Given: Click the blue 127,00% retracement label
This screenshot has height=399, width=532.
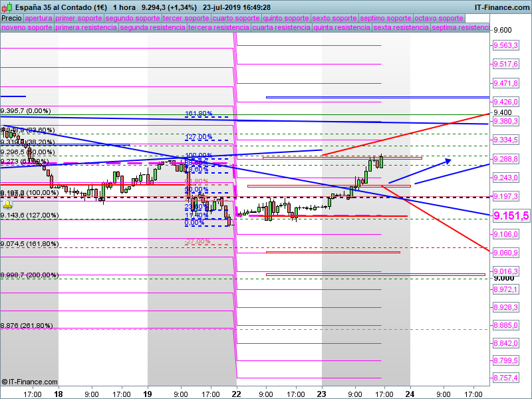Looking at the screenshot, I should coord(199,137).
